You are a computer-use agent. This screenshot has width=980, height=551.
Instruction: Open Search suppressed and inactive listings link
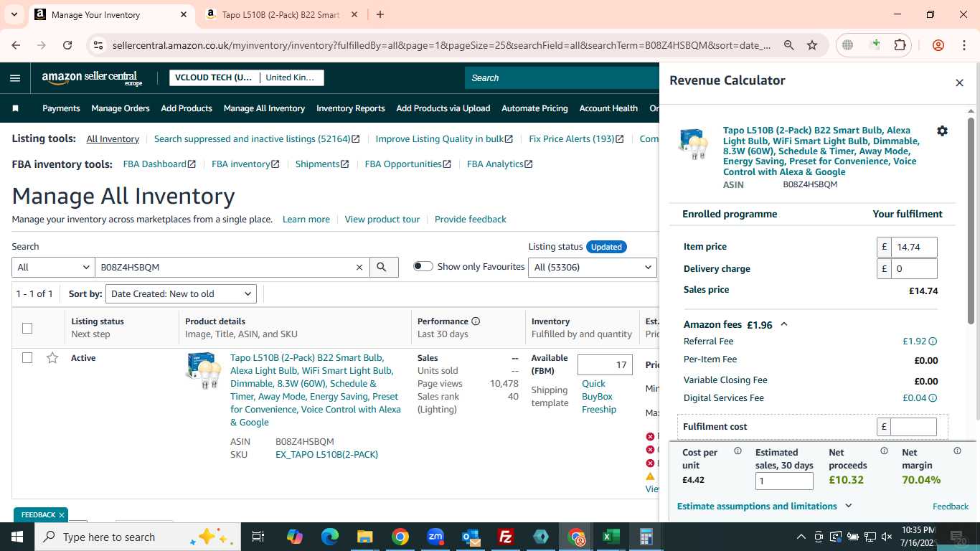[x=257, y=138]
